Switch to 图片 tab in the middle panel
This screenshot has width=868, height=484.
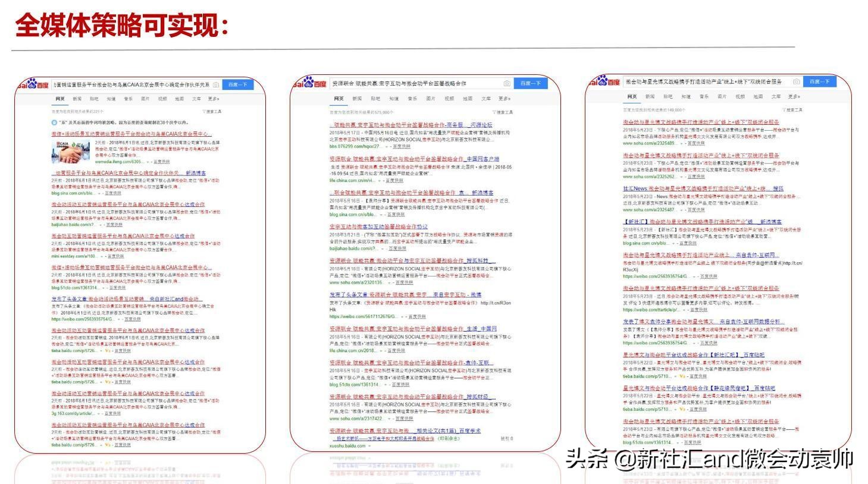point(431,99)
